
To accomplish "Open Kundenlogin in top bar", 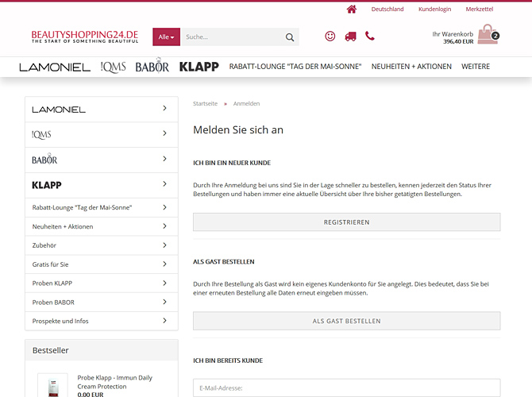I will [434, 10].
